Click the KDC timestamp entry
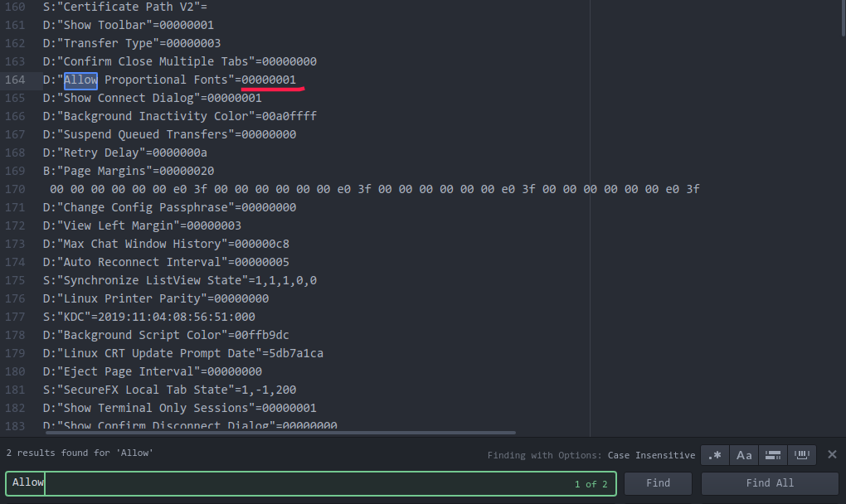Screen dimensions: 846x504 point(149,317)
